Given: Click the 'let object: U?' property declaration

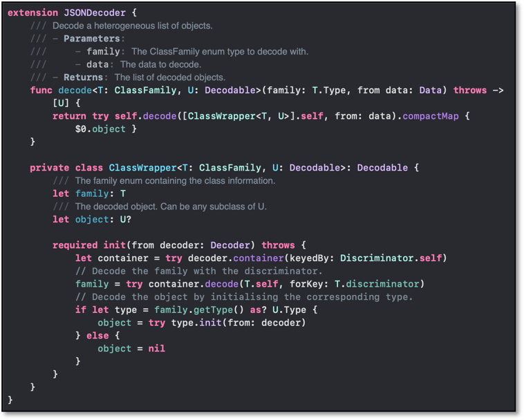Looking at the screenshot, I should point(92,220).
